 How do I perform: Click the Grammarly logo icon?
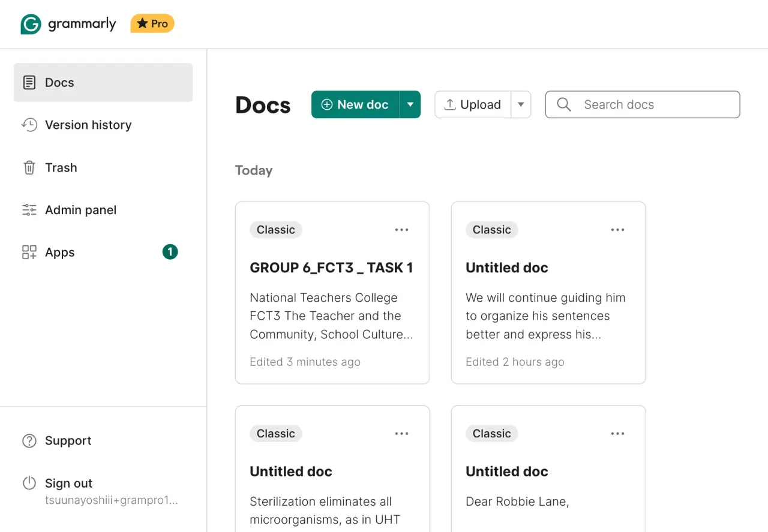[x=31, y=24]
